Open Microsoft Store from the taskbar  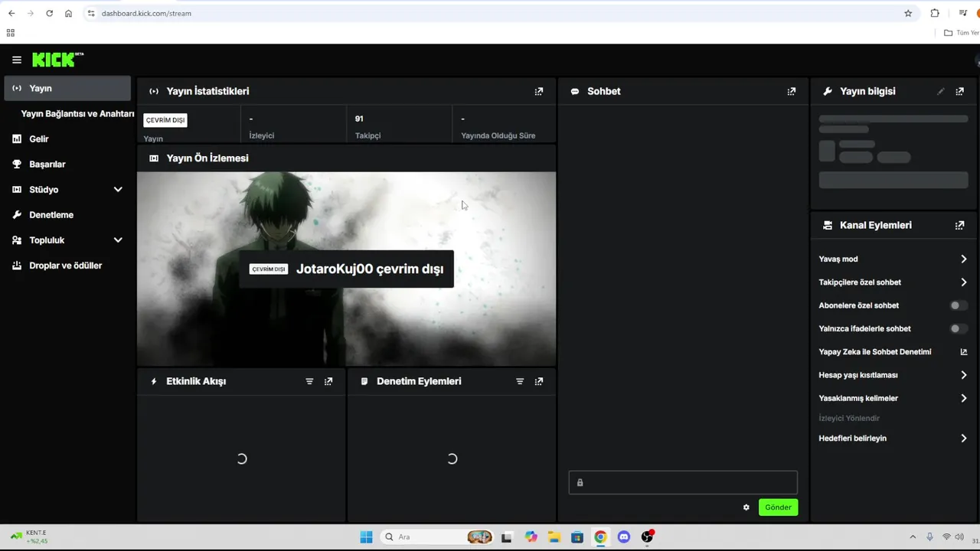[x=577, y=537]
